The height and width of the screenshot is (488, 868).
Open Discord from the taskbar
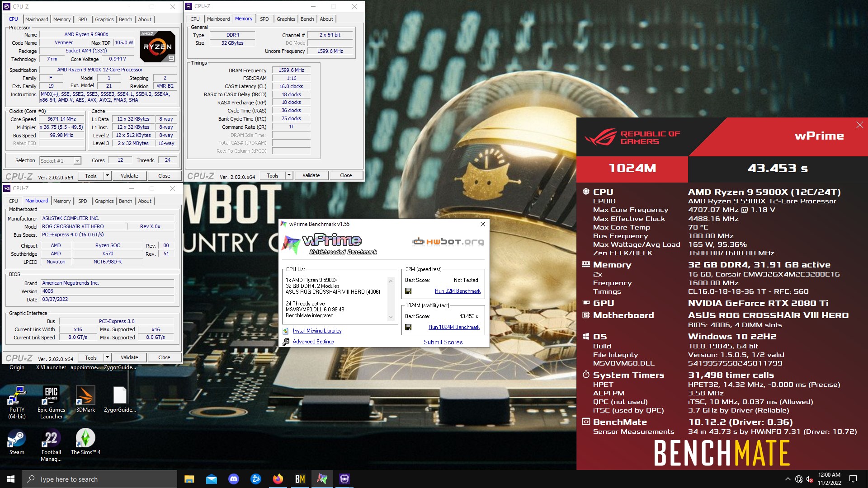pos(234,479)
